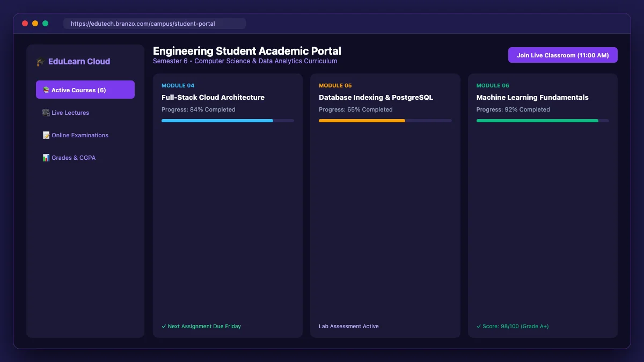Click the red close window dot
Viewport: 644px width, 362px height.
(25, 24)
